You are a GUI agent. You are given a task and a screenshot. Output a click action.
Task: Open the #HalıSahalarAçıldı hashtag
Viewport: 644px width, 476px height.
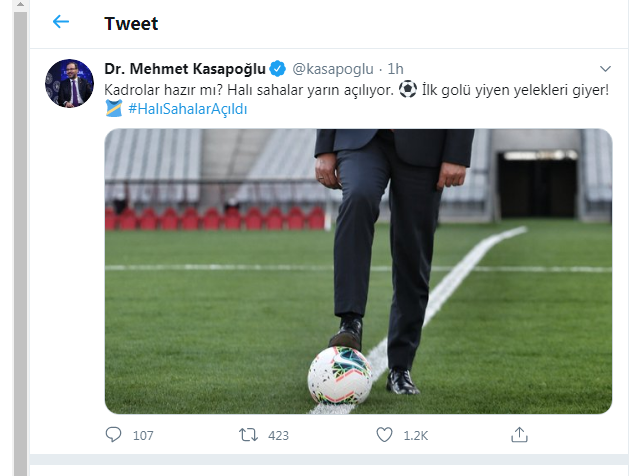point(188,107)
